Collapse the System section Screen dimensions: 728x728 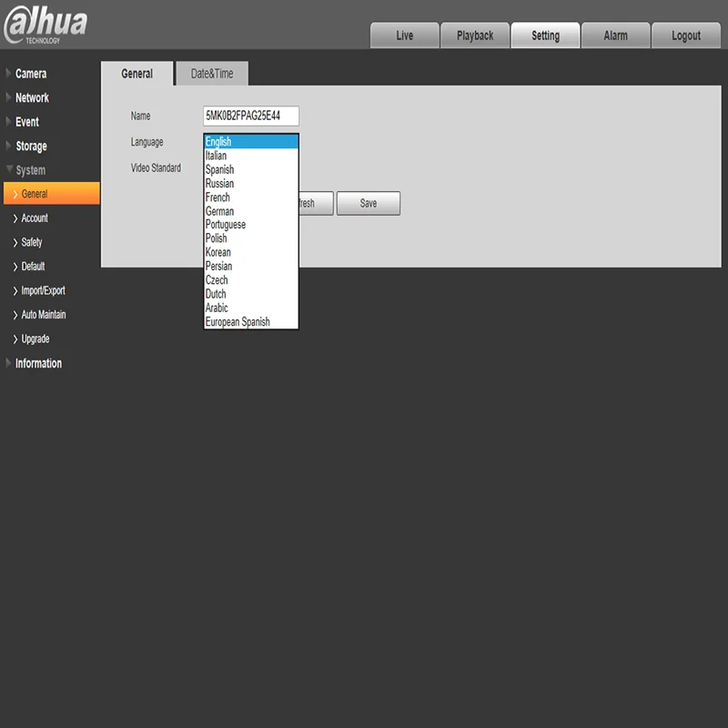(31, 170)
